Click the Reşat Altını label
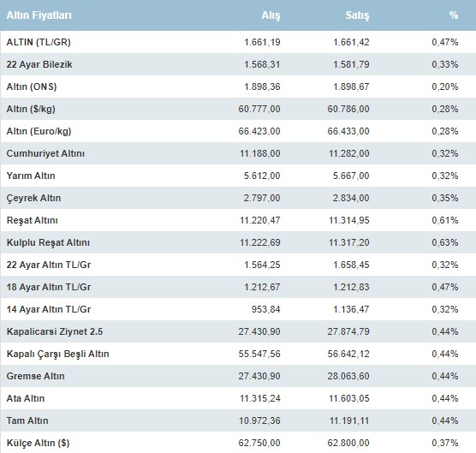The height and width of the screenshot is (453, 476). (33, 220)
